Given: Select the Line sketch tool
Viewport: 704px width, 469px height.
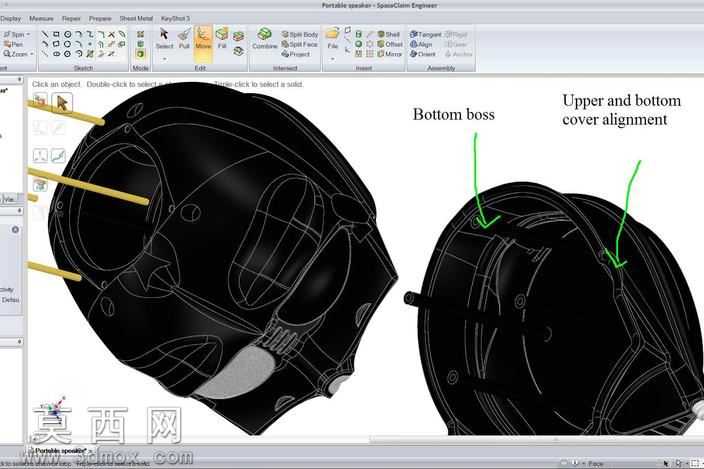Looking at the screenshot, I should click(45, 35).
